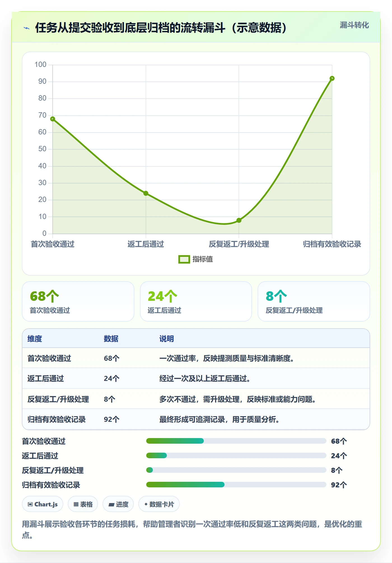Click the square icon in Chart.js chip
Viewport: 392px width, 563px height.
pyautogui.click(x=30, y=504)
